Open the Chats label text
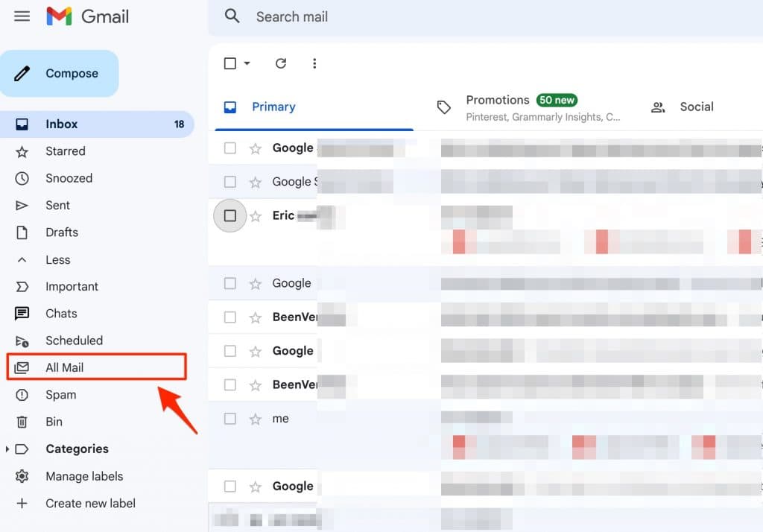Image resolution: width=763 pixels, height=532 pixels. coord(61,314)
